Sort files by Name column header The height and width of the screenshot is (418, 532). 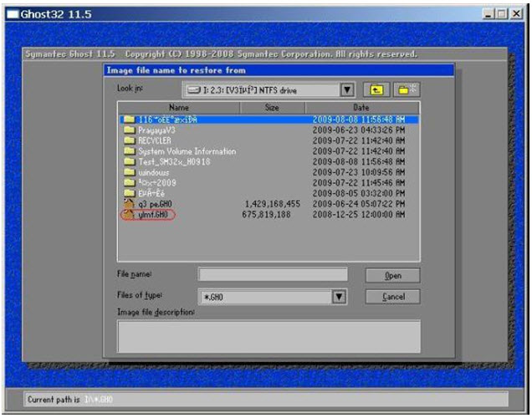(179, 108)
